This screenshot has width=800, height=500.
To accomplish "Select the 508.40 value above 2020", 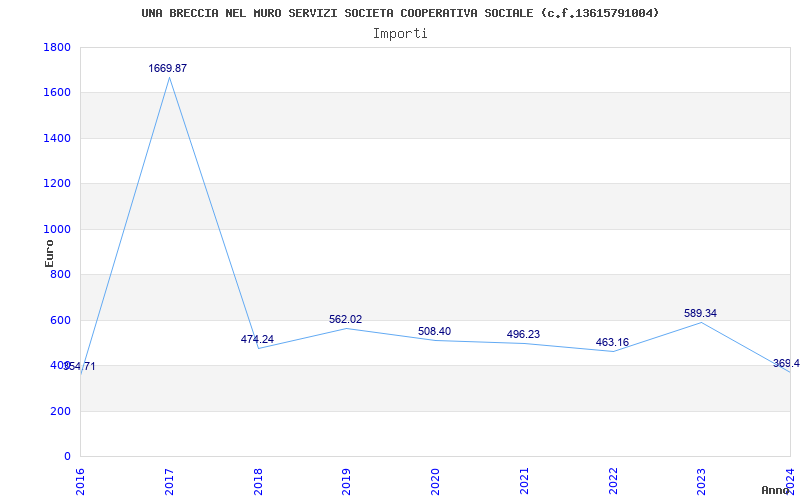I will click(x=434, y=332).
